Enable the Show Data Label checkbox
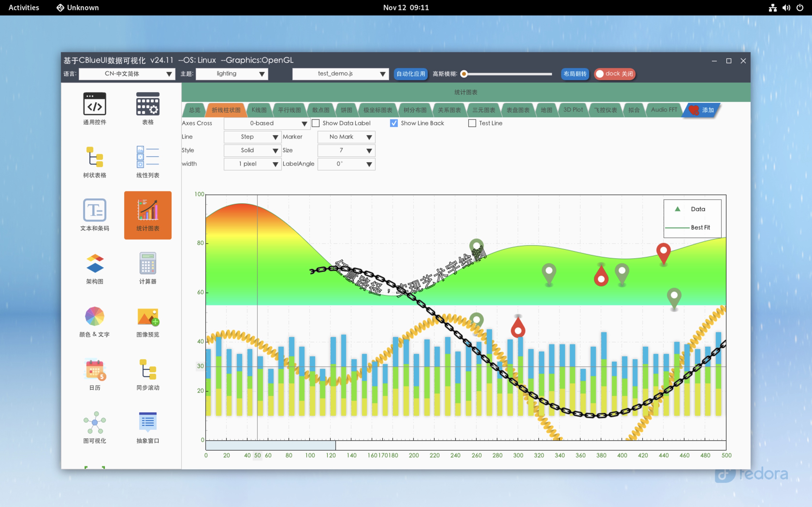The image size is (812, 507). [x=316, y=123]
